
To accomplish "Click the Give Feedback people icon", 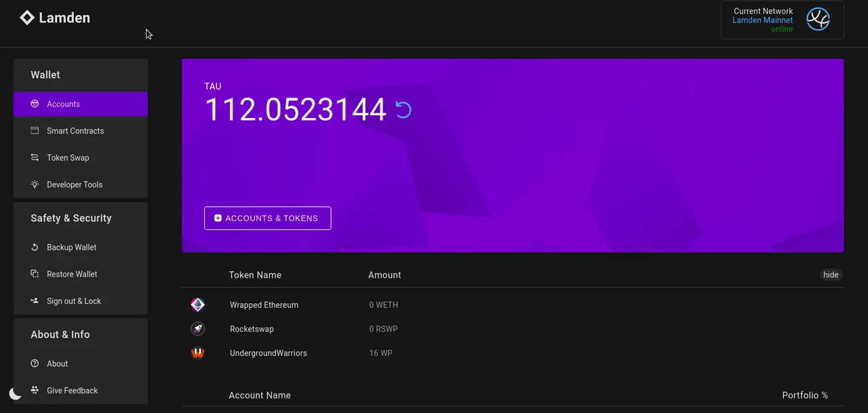I will (x=35, y=391).
